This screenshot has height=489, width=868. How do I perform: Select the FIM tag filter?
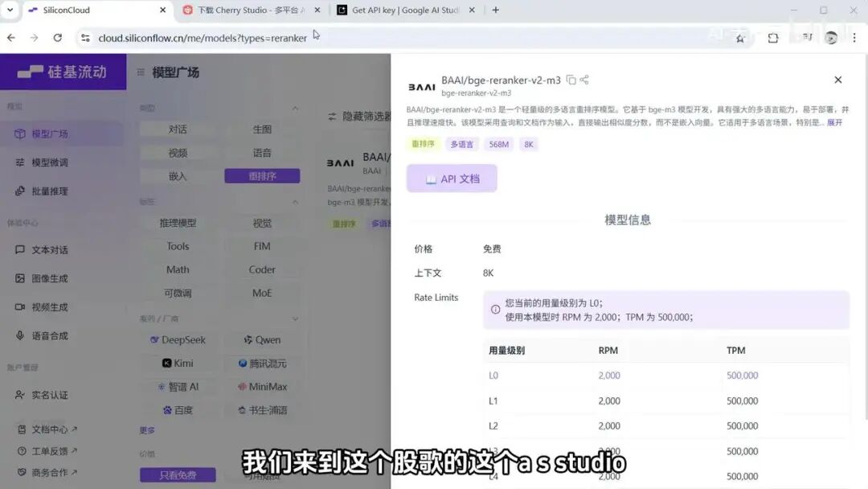(262, 246)
